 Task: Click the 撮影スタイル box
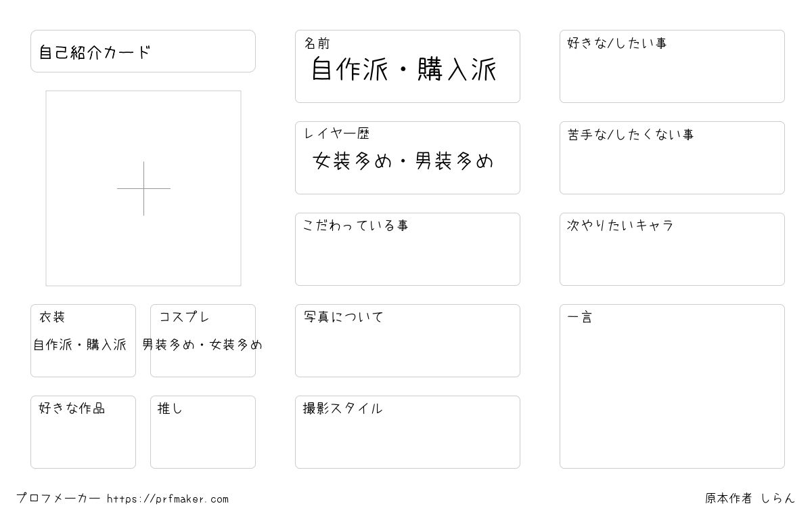(407, 432)
